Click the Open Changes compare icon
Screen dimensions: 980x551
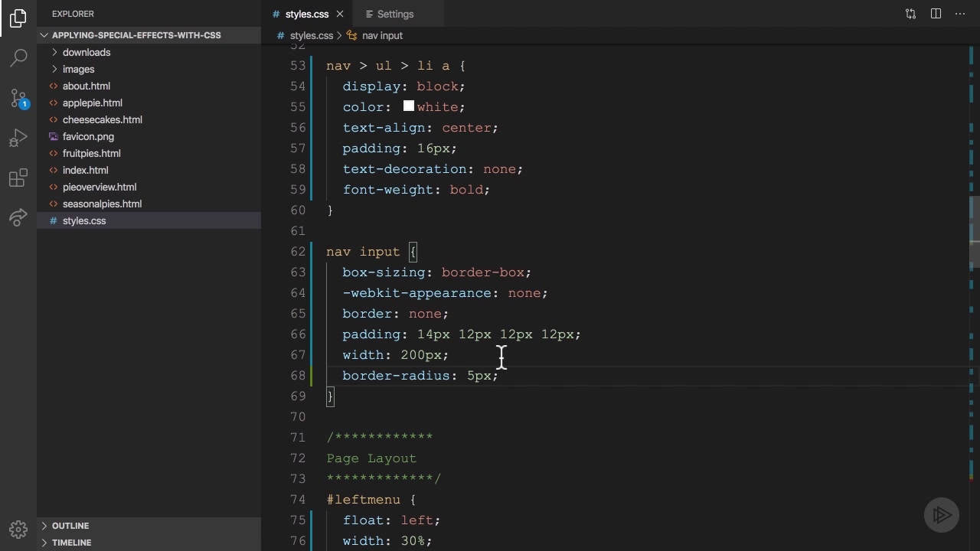[x=910, y=14]
